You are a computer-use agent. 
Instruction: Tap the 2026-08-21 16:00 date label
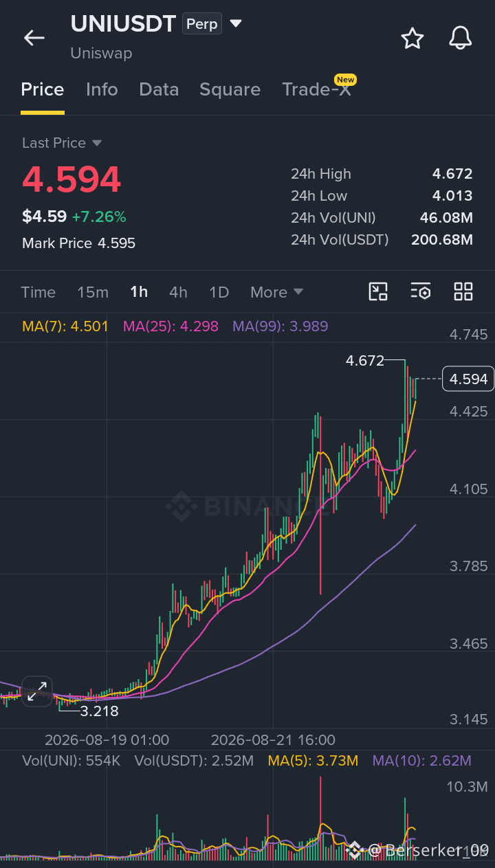click(x=273, y=740)
